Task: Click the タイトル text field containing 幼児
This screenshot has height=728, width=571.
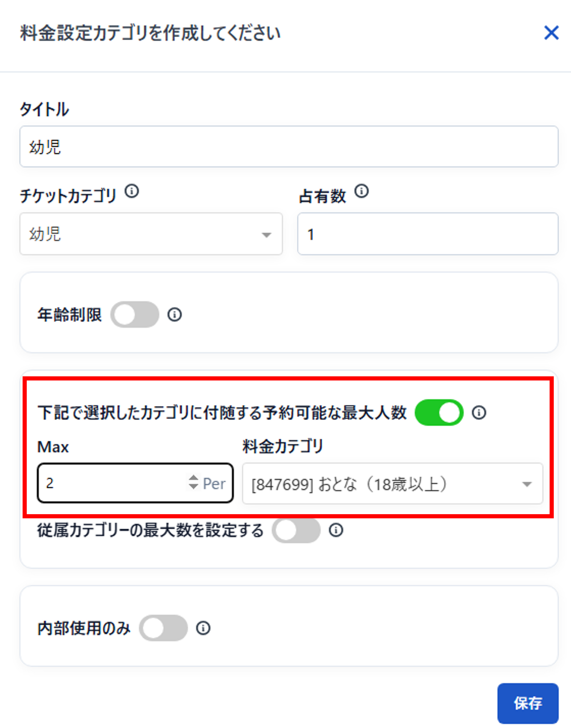Action: [289, 146]
